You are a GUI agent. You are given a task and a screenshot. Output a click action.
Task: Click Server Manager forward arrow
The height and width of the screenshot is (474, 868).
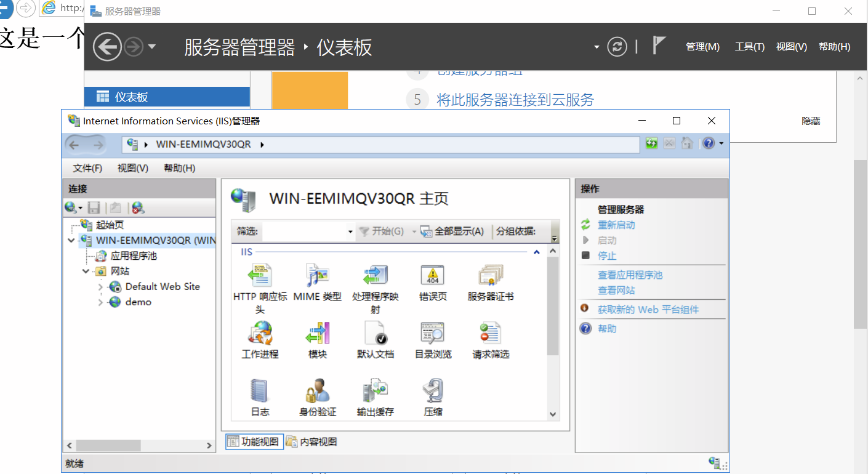(x=134, y=47)
